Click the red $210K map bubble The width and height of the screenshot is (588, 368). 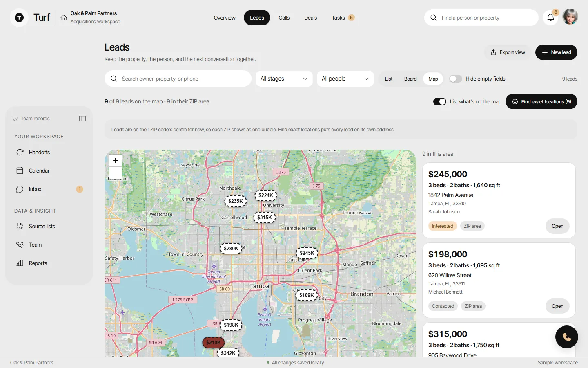[214, 343]
